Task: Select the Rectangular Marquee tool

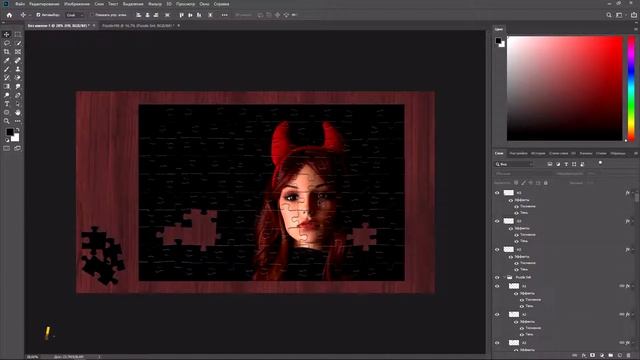Action: click(x=18, y=34)
